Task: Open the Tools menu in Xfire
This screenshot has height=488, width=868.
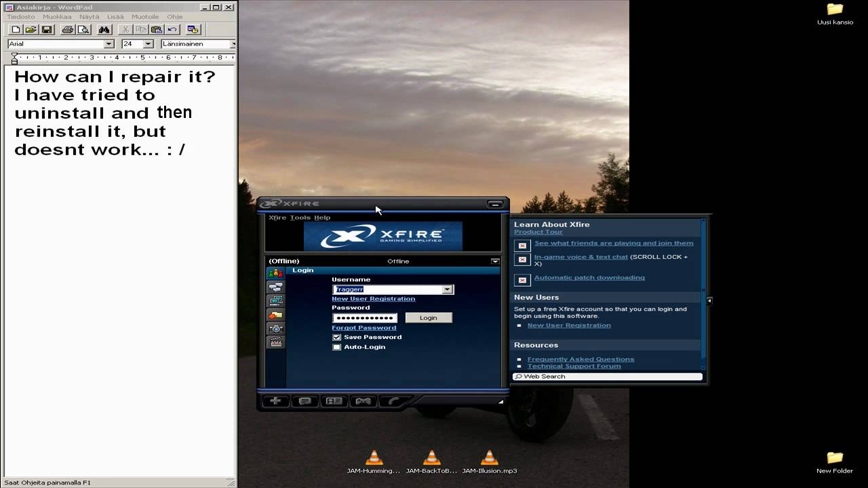Action: [x=300, y=218]
